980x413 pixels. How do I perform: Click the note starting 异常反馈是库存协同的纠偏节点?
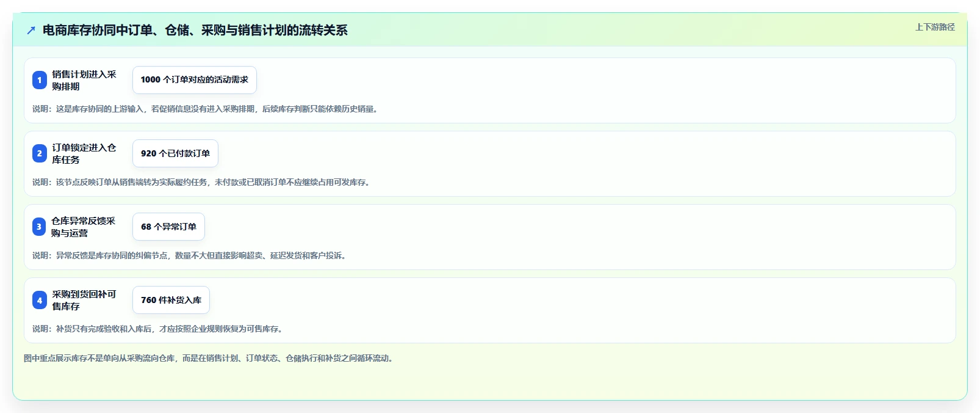(x=191, y=255)
